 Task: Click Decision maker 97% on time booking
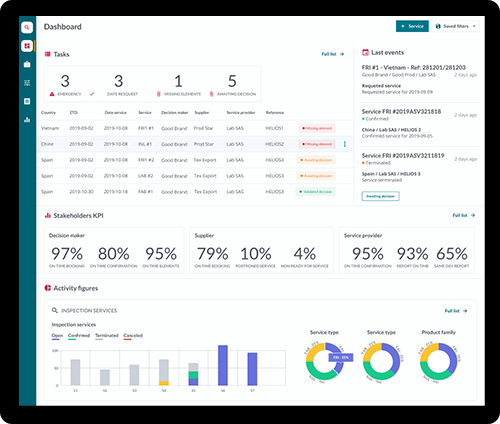point(67,257)
